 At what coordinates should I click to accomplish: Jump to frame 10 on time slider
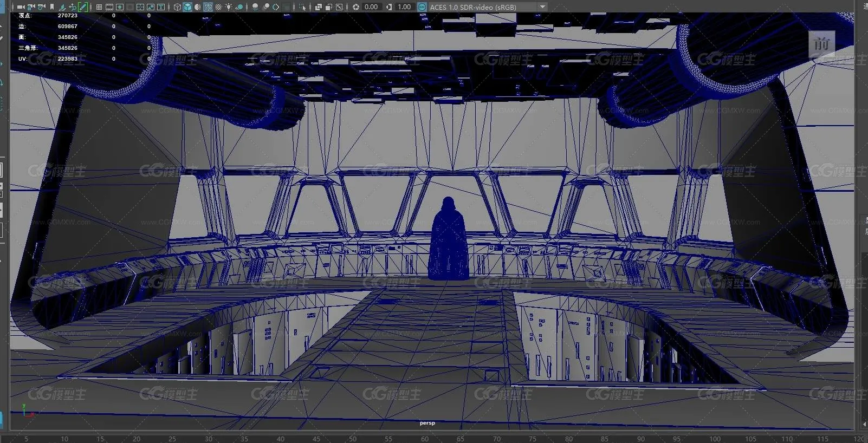pos(64,439)
